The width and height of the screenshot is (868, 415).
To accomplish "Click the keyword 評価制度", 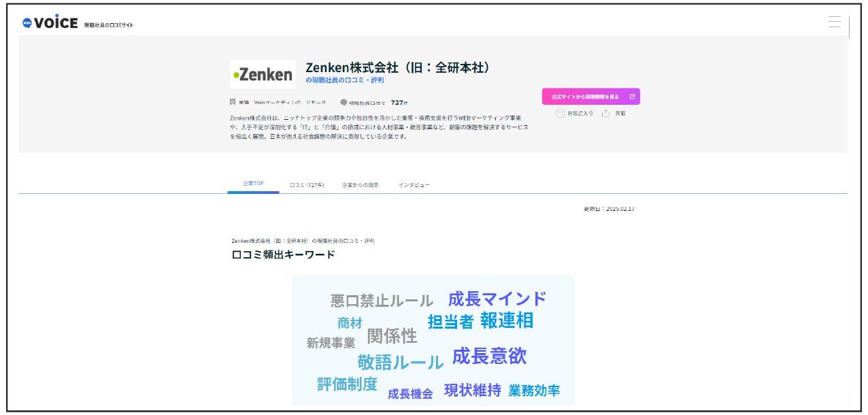I will 347,384.
